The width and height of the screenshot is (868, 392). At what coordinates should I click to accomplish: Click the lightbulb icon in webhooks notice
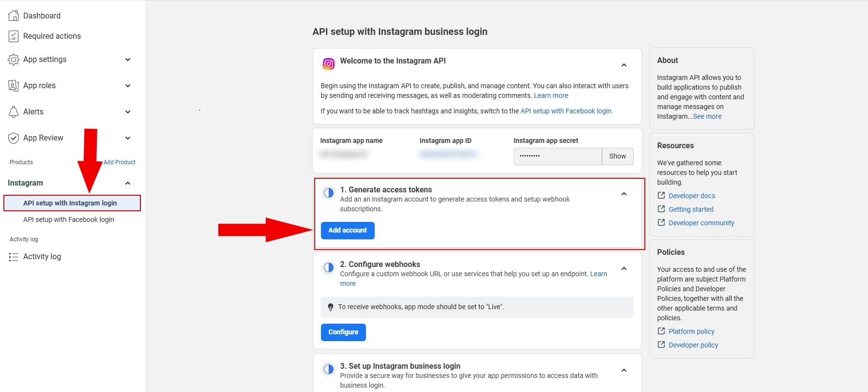pos(331,307)
